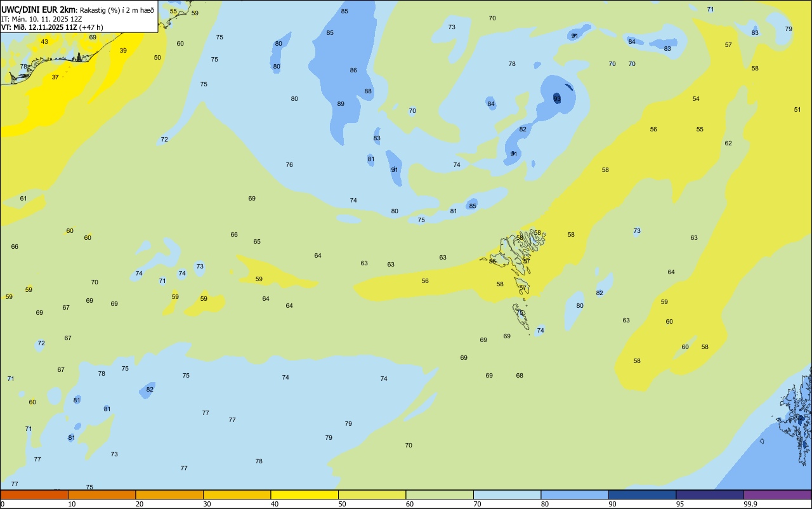
Task: Click the '99.9' tick label on the legend
Action: [750, 504]
